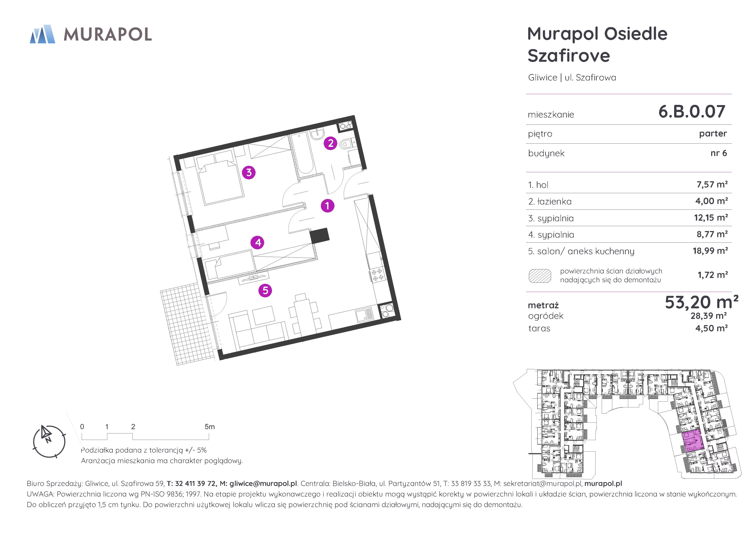Click the purple room marker 3 in bedroom
This screenshot has width=756, height=534.
pos(249,172)
